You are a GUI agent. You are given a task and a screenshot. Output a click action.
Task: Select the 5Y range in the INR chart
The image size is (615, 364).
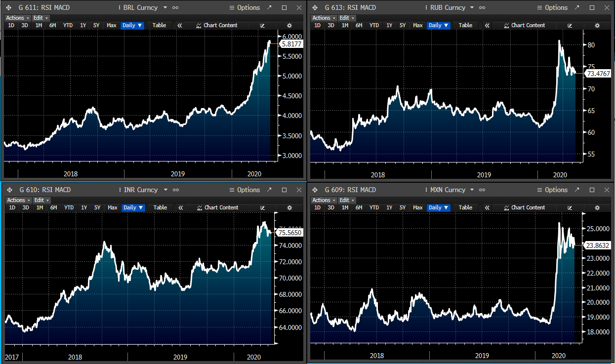point(97,207)
